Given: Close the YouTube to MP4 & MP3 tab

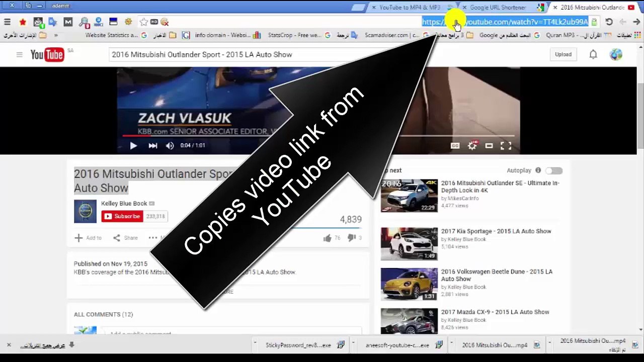Looking at the screenshot, I should click(x=374, y=8).
